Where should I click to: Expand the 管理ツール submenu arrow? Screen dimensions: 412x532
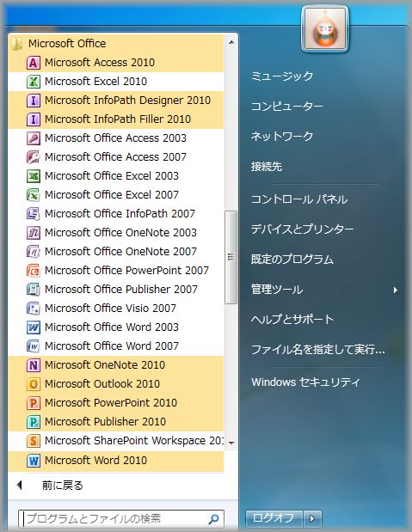coord(396,290)
